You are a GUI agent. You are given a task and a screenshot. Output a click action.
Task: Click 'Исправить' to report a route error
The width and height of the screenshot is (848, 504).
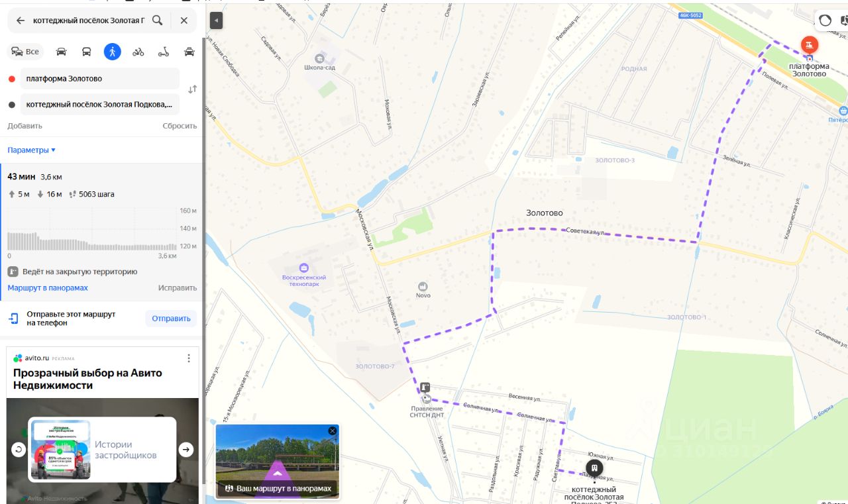coord(178,288)
